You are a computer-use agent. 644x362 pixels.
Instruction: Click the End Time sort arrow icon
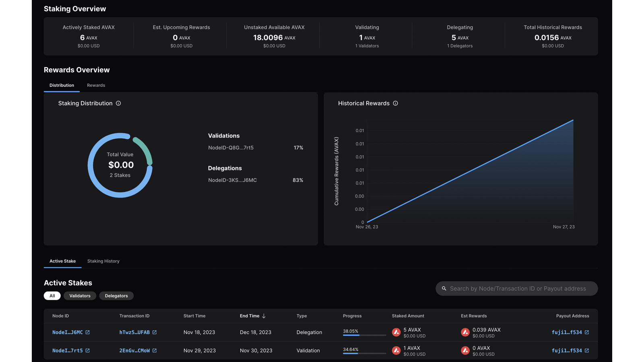[x=264, y=316]
